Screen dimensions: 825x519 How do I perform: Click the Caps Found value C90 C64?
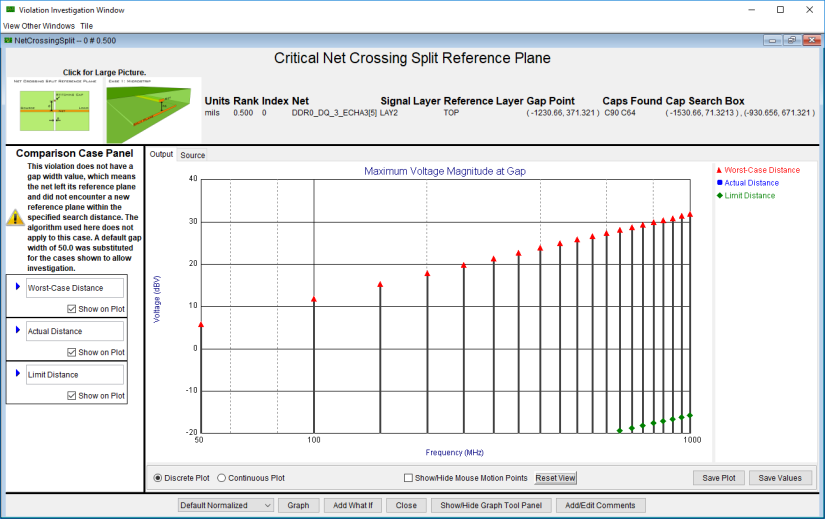620,113
